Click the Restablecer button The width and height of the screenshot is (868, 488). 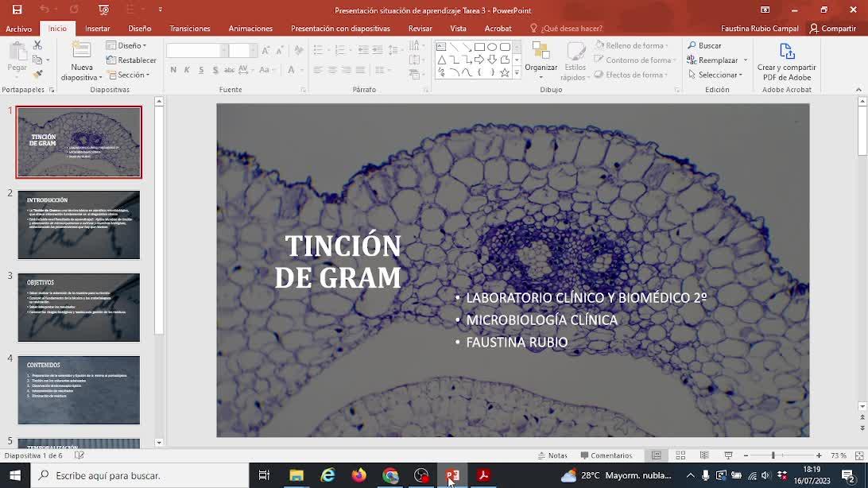click(132, 60)
